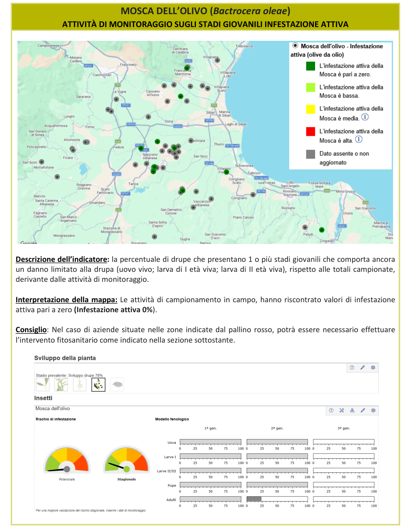408x532 pixels.
Task: Click bold 'Infestazione attiva 0%' text
Action: click(x=114, y=310)
